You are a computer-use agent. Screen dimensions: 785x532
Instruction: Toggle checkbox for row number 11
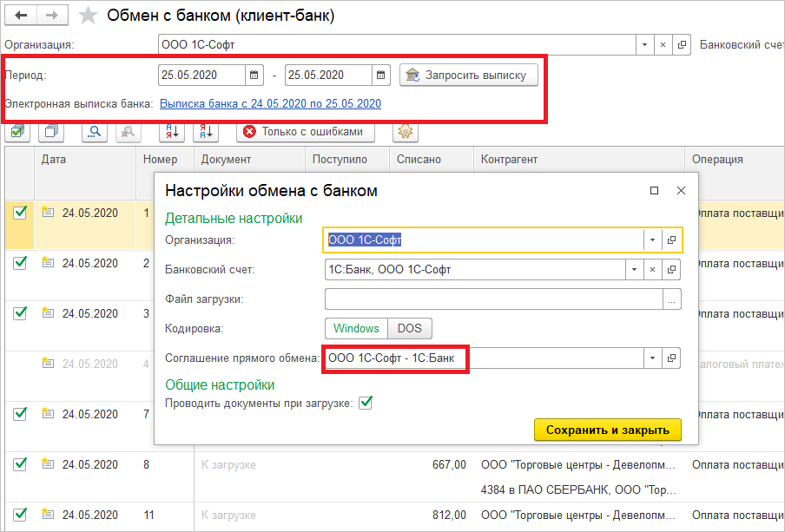point(19,514)
